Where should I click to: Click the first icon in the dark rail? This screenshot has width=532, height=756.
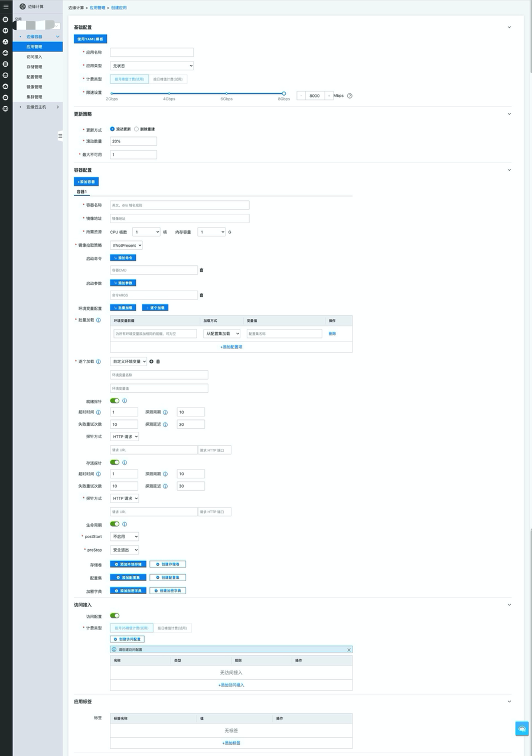pos(6,19)
